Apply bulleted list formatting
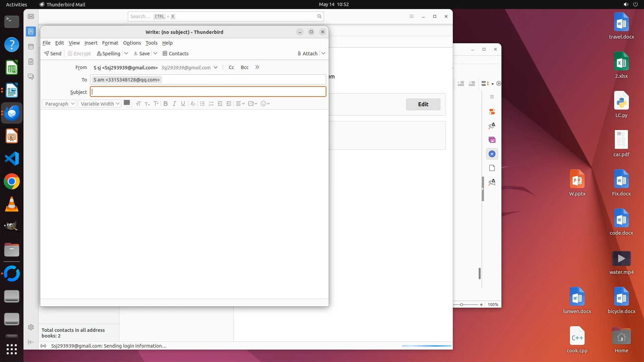 tap(202, 104)
